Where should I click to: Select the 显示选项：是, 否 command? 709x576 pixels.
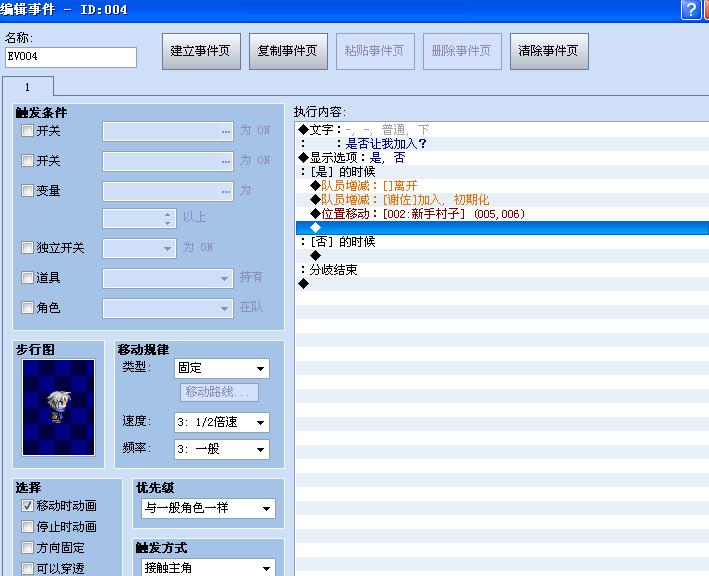point(502,158)
